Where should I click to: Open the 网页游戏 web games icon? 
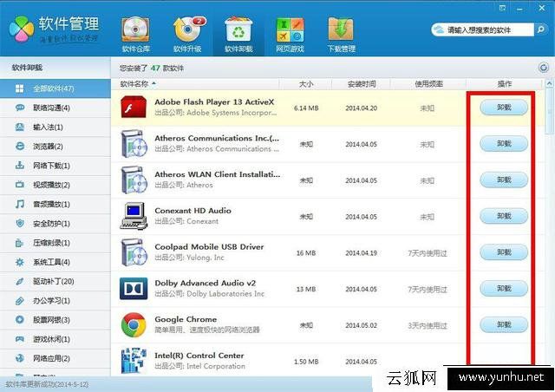pyautogui.click(x=290, y=35)
